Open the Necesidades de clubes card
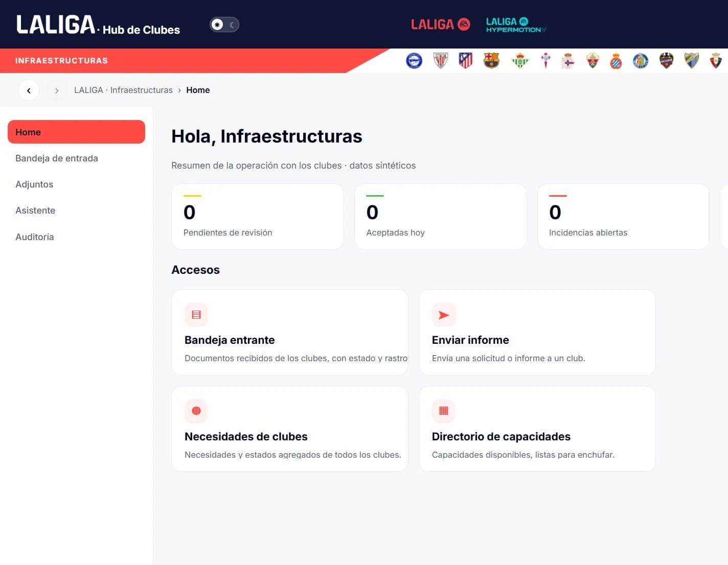The image size is (728, 565). (290, 429)
